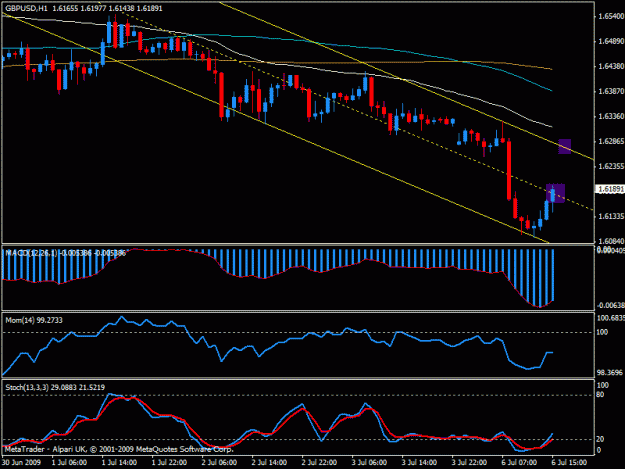The height and width of the screenshot is (469, 625).
Task: Click the 1 Jul 14:00 time axis label
Action: click(x=119, y=463)
